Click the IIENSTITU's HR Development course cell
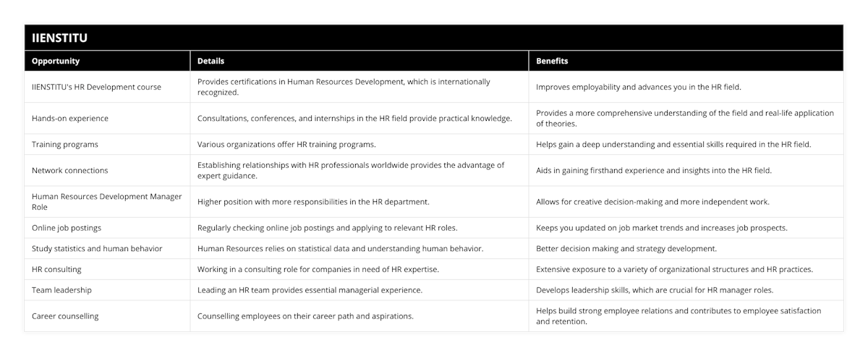 (107, 87)
